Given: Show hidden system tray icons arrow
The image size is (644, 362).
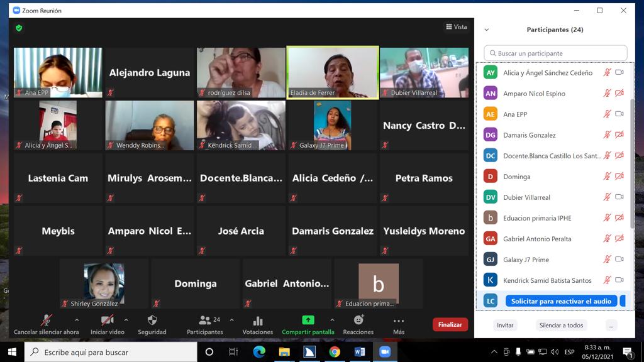Looking at the screenshot, I should 494,352.
